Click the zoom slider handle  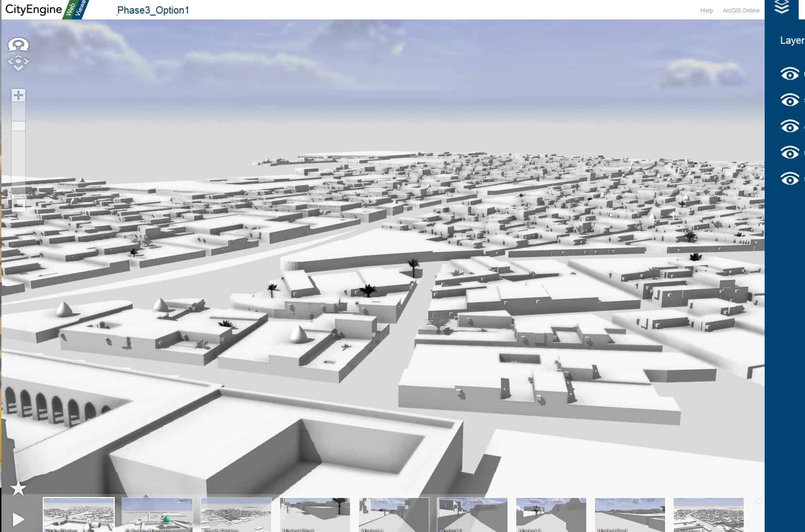point(18,126)
